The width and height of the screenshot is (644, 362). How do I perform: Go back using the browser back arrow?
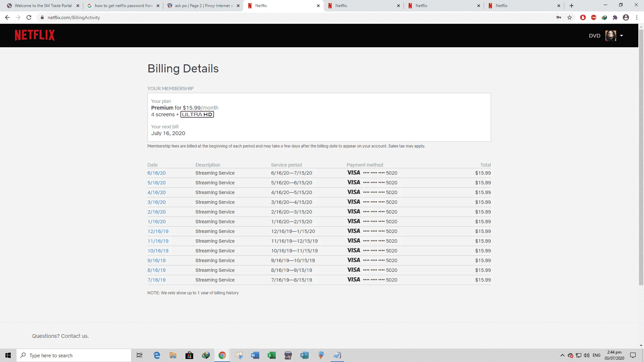pos(7,17)
